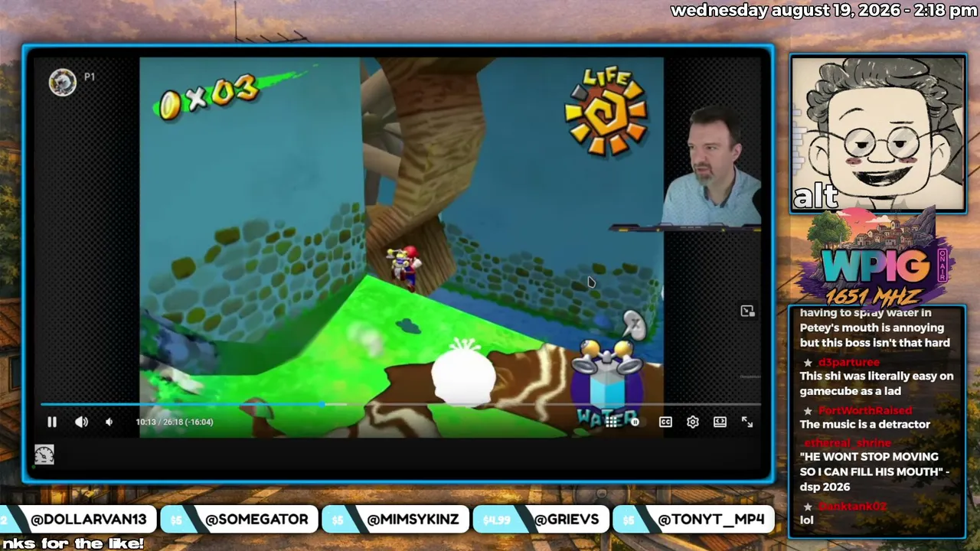980x551 pixels.
Task: Click the @MIMSYKINZ donor badge
Action: [394, 520]
